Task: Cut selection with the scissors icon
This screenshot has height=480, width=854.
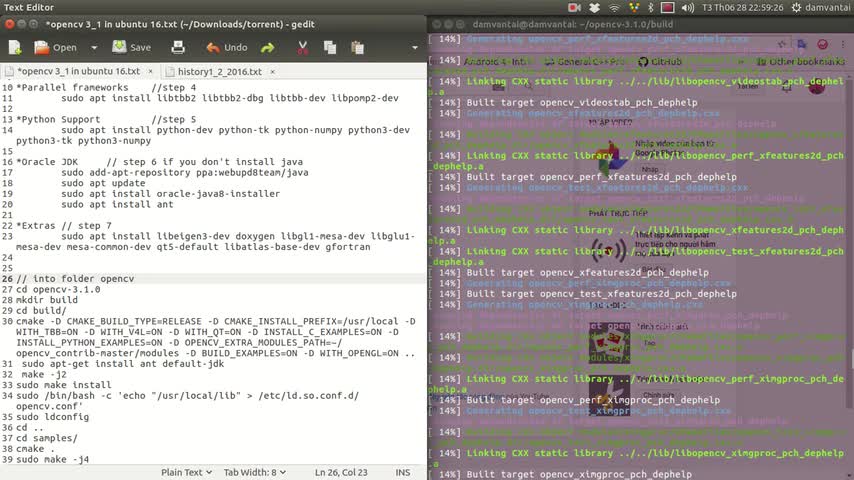Action: pos(302,48)
